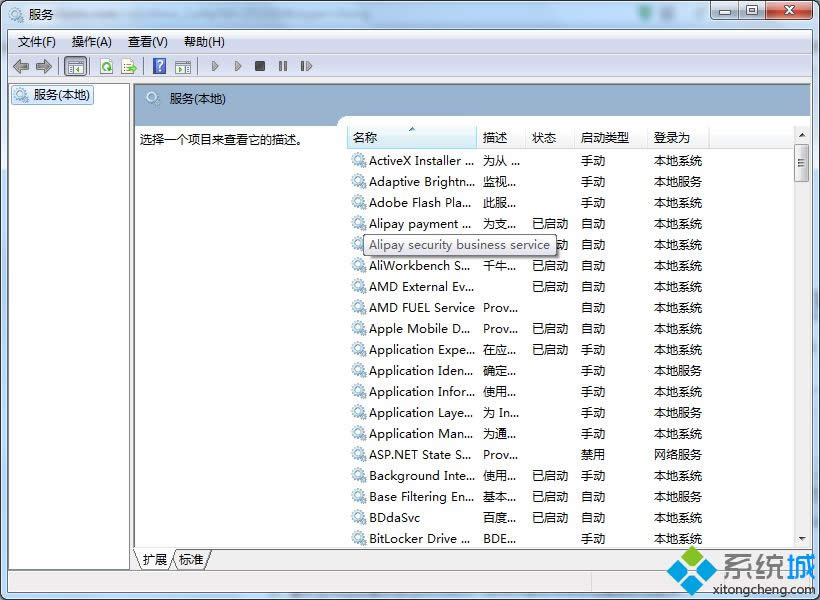Open the 文件(F) menu

click(x=35, y=41)
